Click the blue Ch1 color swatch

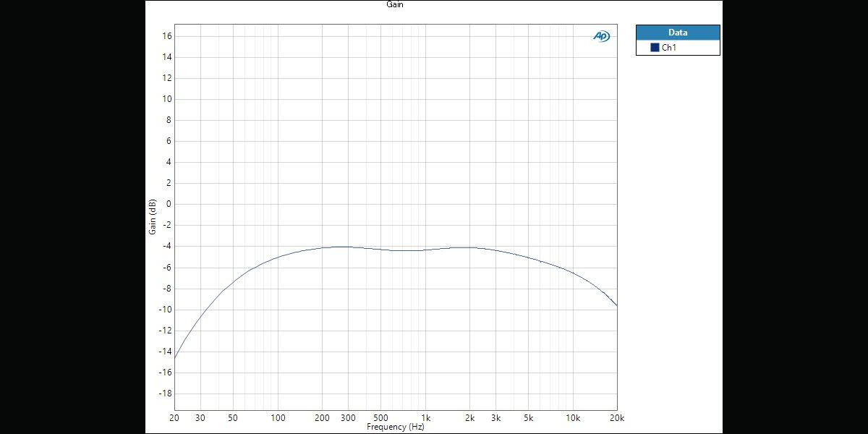click(x=655, y=48)
